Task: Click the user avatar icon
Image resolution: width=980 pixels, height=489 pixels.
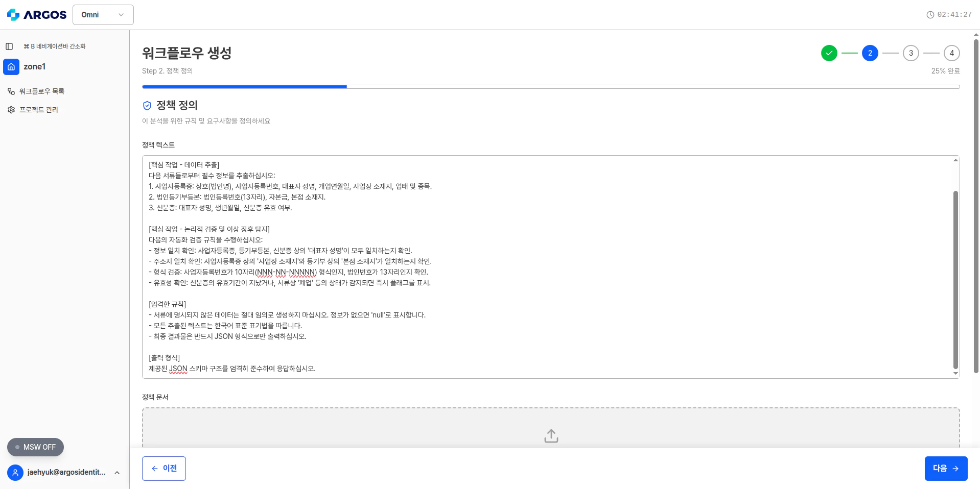Action: pos(15,473)
